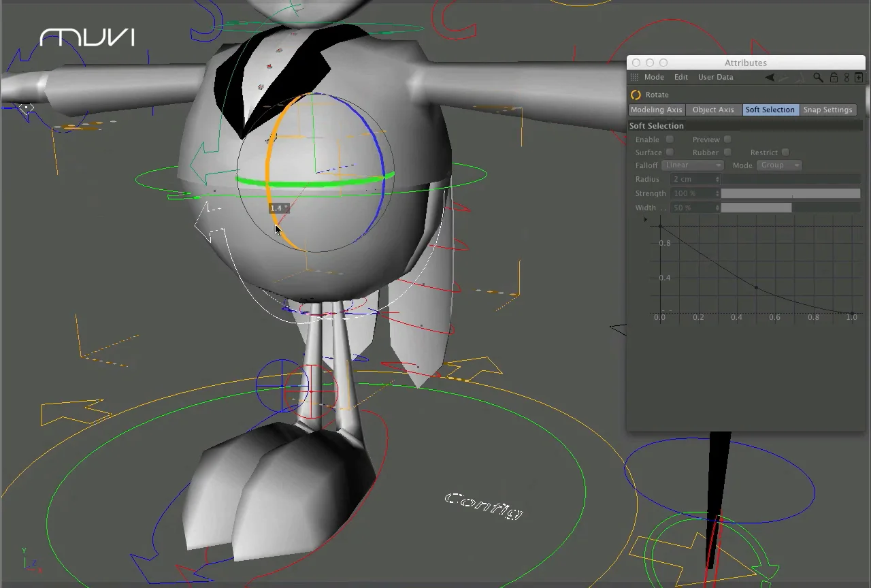Click the Strength stepper arrows

click(717, 193)
